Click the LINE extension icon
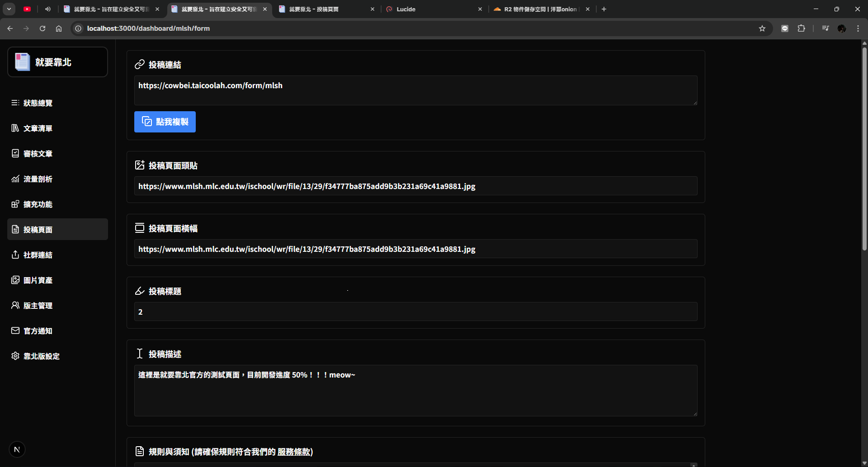Viewport: 868px width, 467px height. [785, 28]
